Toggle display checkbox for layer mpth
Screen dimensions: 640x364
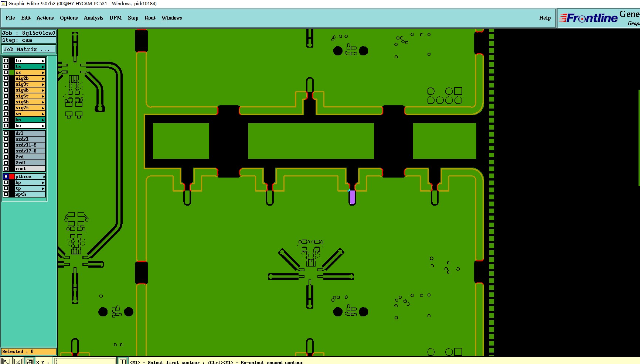pos(6,194)
